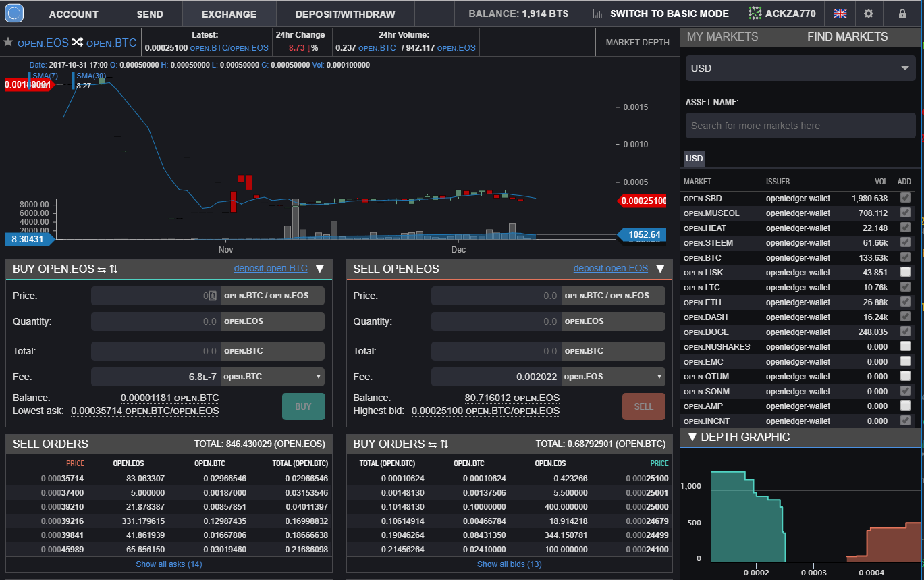The image size is (924, 580).
Task: Click the highest bid price 0.00025100
Action: point(485,411)
